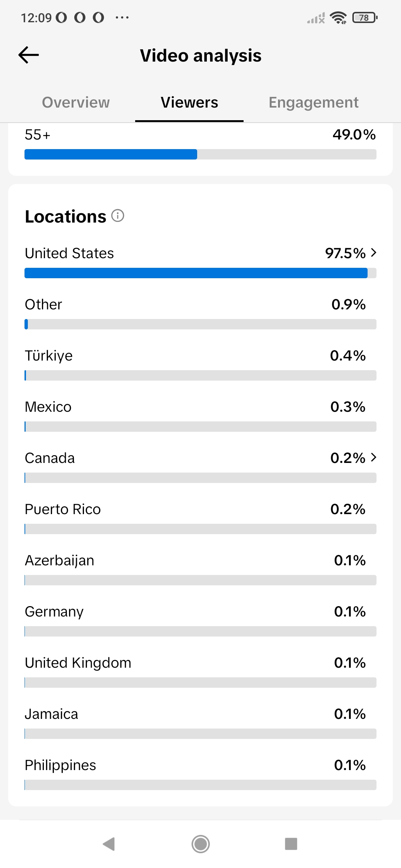Switch to the Engagement tab
Image resolution: width=401 pixels, height=868 pixels.
(313, 102)
